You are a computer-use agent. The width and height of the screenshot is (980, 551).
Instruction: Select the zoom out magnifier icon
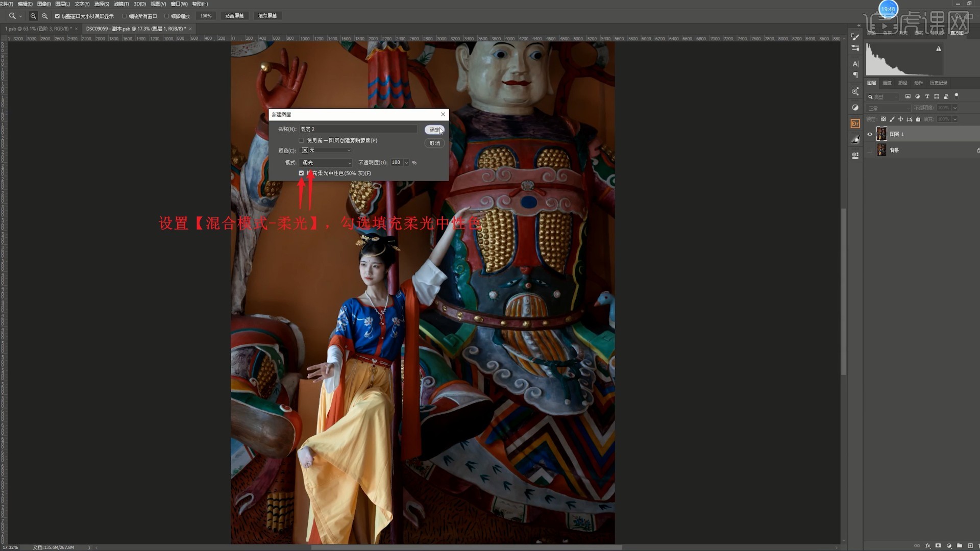[x=45, y=16]
